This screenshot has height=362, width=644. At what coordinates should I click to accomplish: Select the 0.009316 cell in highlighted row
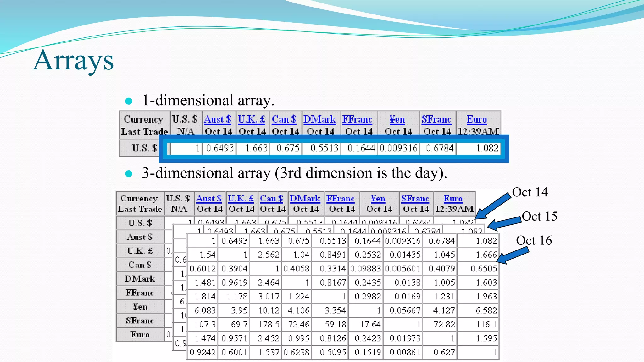click(x=398, y=148)
